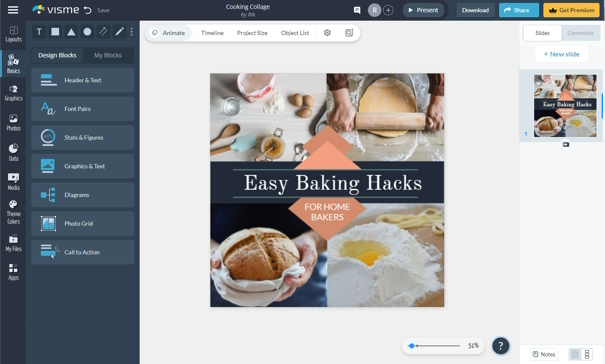
Task: Switch to grid slide view
Action: click(x=575, y=354)
